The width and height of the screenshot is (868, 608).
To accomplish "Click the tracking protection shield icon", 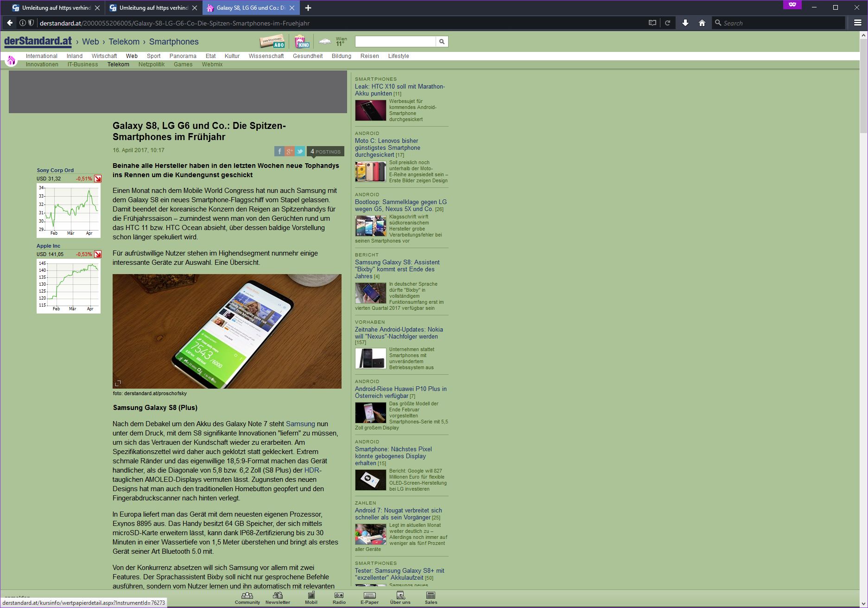I will tap(31, 23).
